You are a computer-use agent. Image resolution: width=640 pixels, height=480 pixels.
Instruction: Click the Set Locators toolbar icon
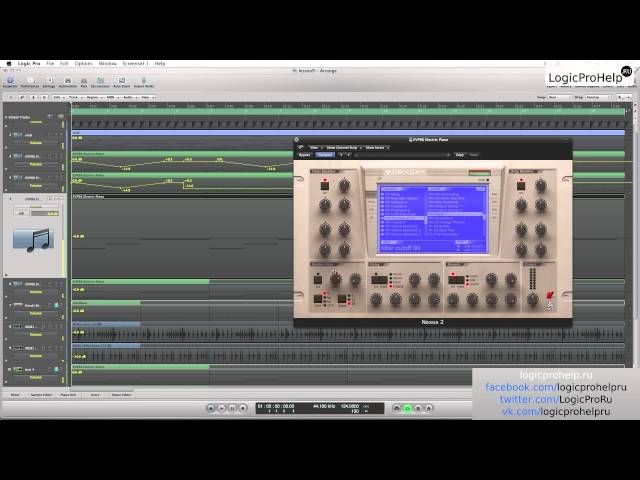pyautogui.click(x=100, y=80)
